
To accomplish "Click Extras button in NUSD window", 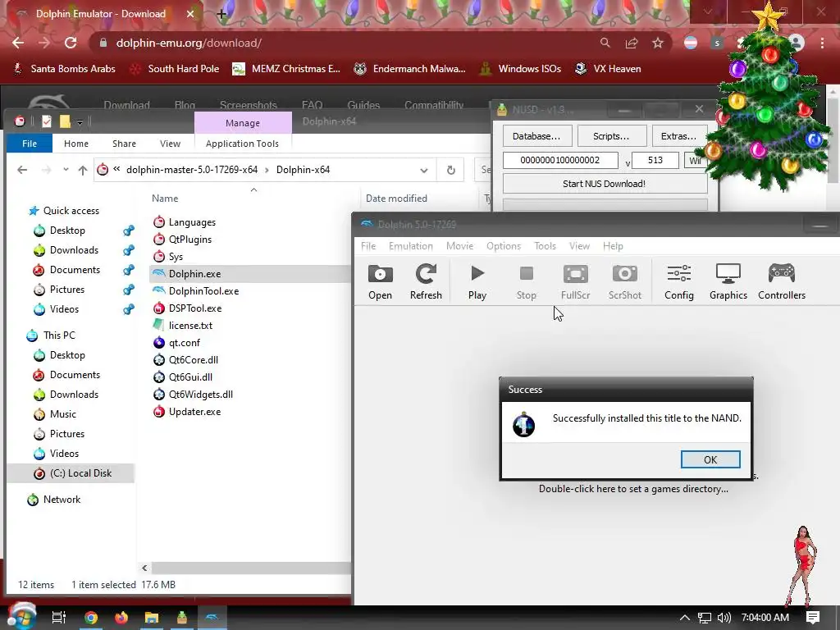I will pos(678,136).
